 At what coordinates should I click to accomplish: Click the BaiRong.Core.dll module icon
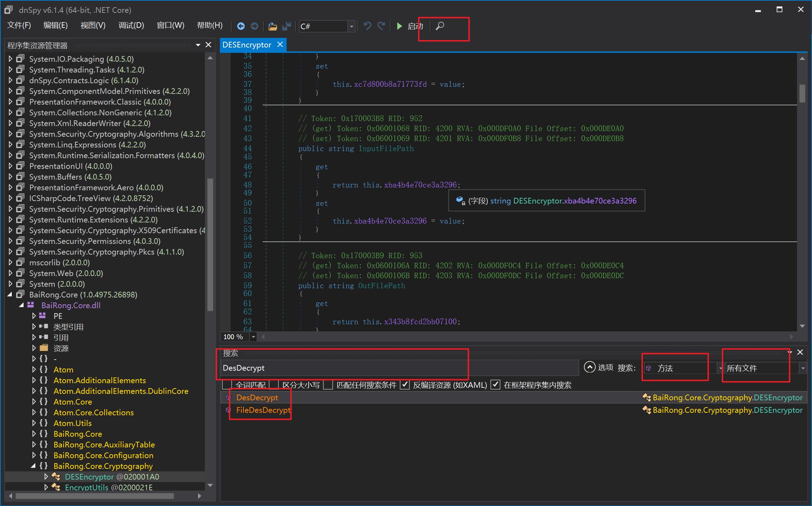31,305
